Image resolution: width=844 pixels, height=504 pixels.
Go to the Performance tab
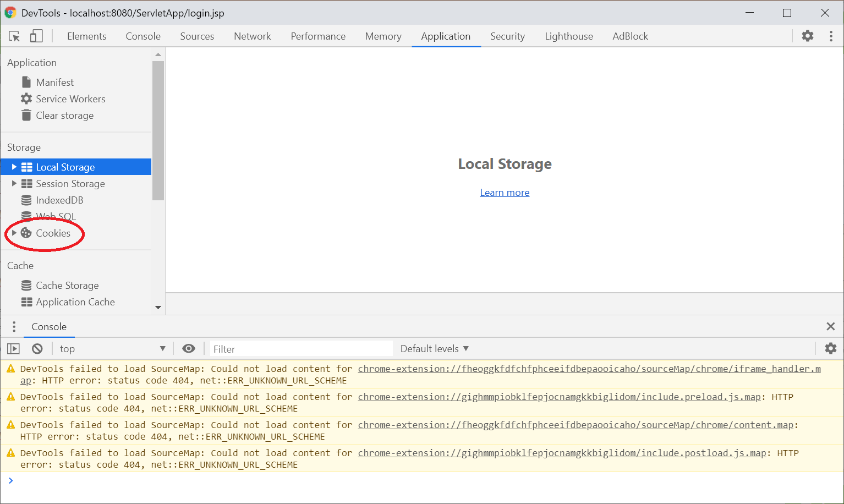pyautogui.click(x=318, y=36)
